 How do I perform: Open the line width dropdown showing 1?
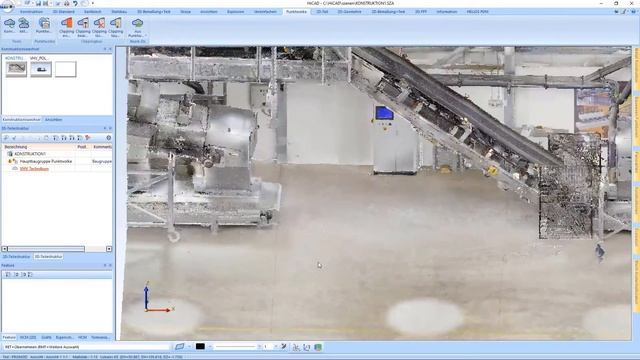click(276, 347)
